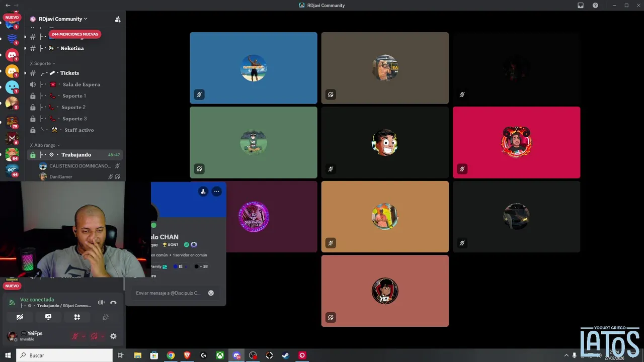The height and width of the screenshot is (362, 644).
Task: Focus the dark tile with car avatar
Action: 516,217
